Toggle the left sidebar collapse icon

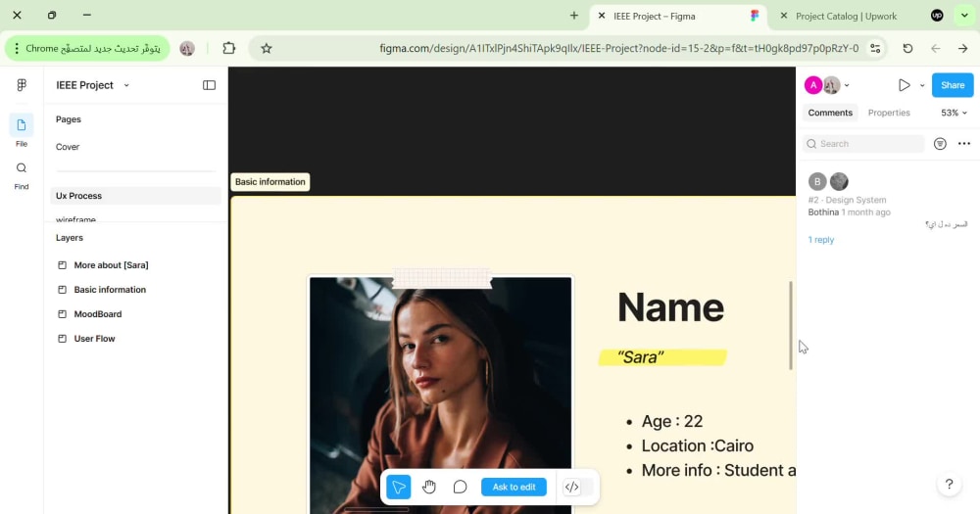coord(210,85)
